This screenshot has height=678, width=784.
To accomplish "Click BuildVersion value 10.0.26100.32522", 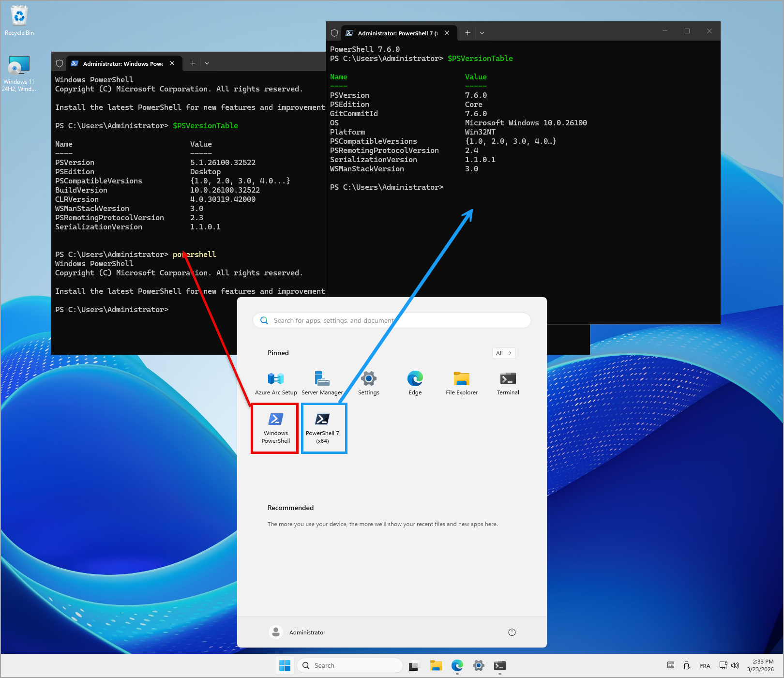I will click(x=225, y=190).
